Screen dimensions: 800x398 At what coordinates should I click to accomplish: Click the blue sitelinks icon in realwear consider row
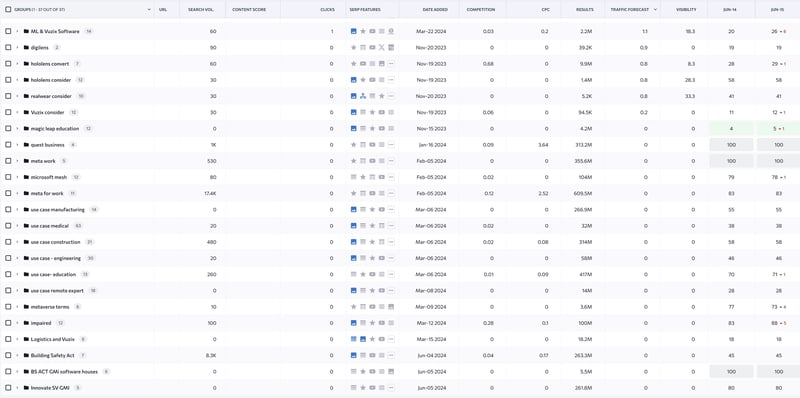pyautogui.click(x=363, y=96)
